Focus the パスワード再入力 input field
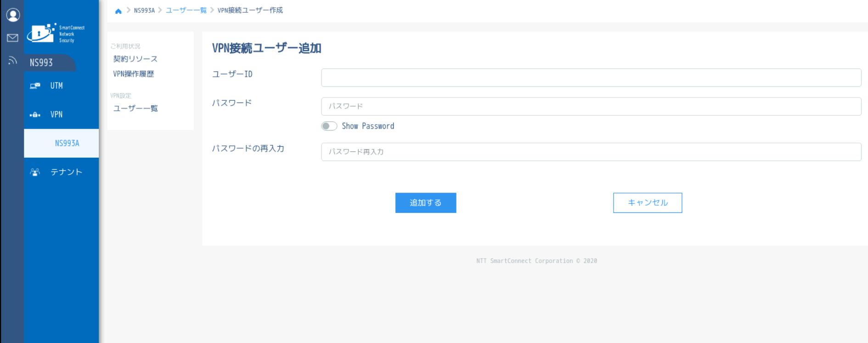This screenshot has width=868, height=343. pyautogui.click(x=591, y=152)
